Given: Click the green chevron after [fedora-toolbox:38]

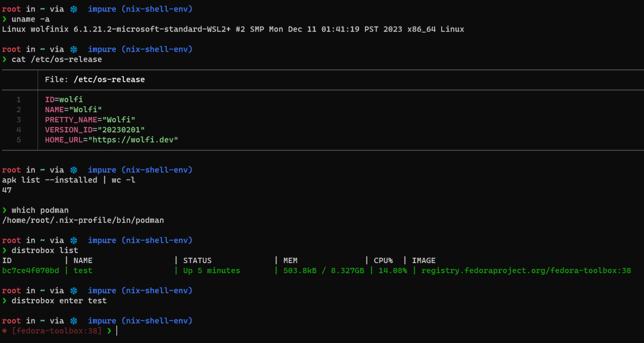Looking at the screenshot, I should tap(109, 331).
